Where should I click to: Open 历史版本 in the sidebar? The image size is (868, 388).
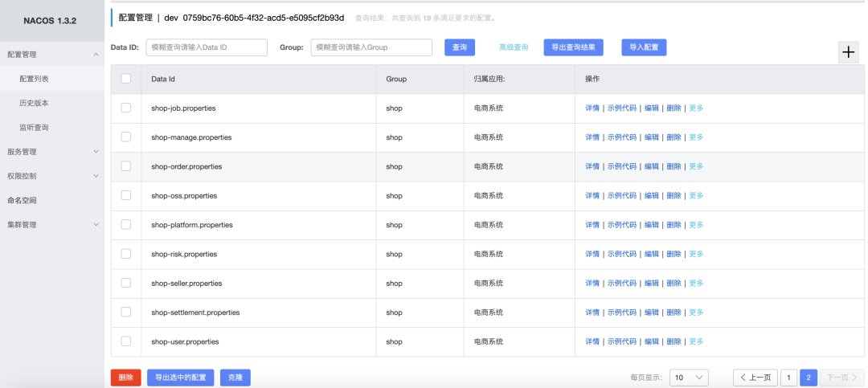point(52,103)
